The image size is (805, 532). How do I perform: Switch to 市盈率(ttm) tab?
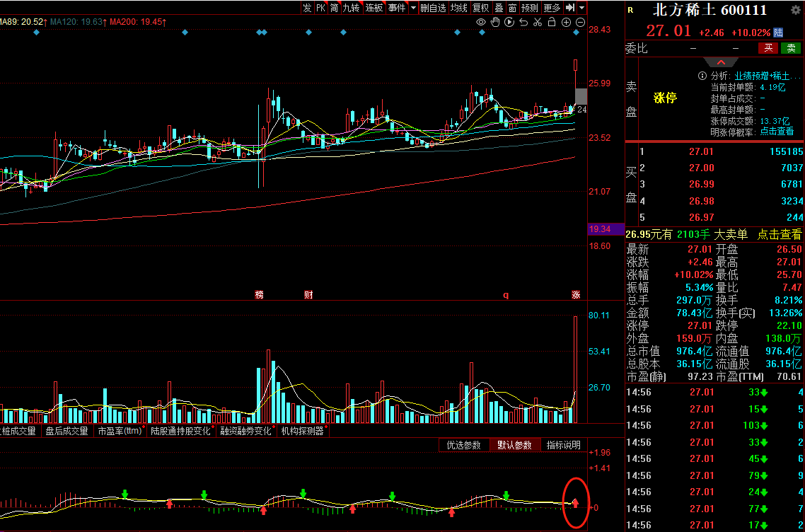(x=120, y=431)
